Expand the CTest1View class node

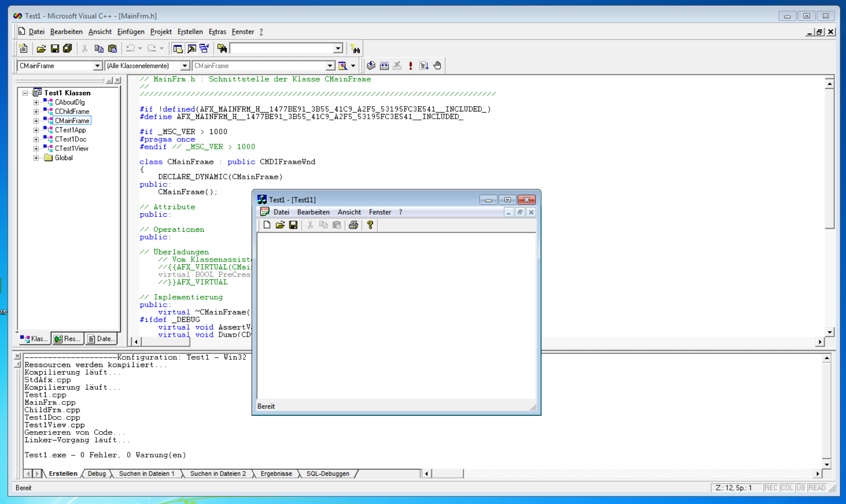pos(36,149)
